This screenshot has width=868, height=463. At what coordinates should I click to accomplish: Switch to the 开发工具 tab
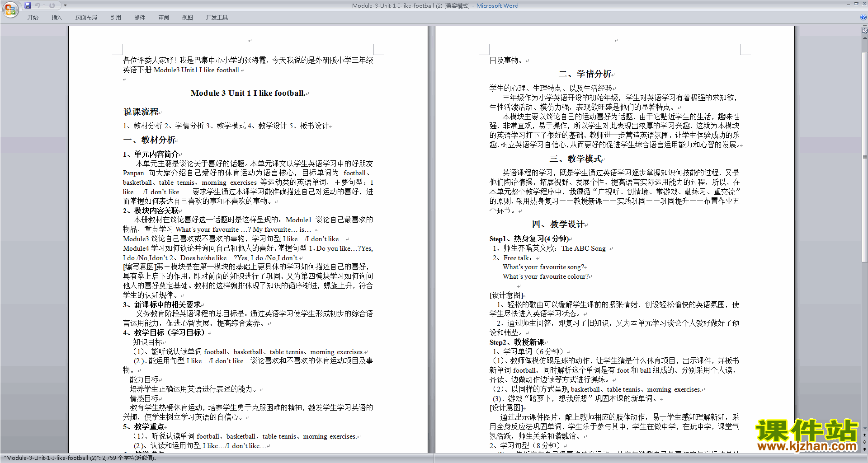[x=217, y=18]
